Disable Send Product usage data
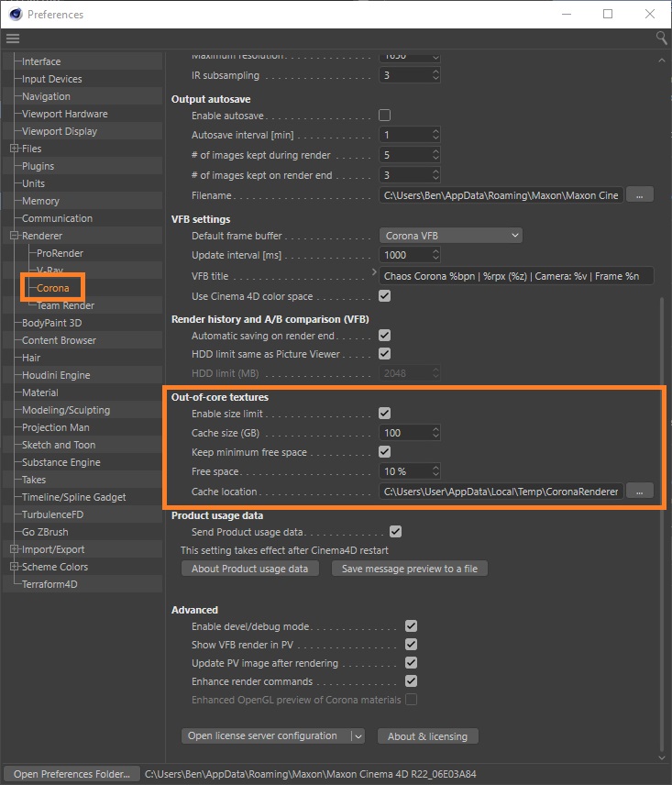 pyautogui.click(x=396, y=532)
